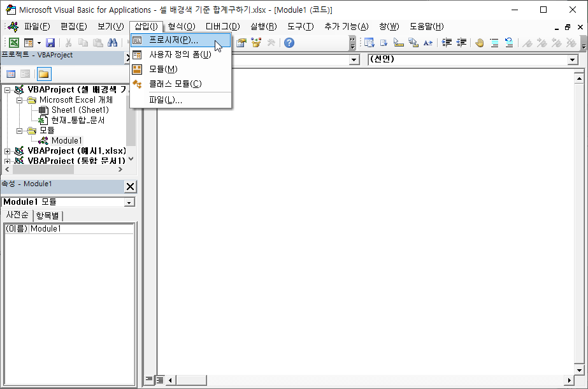Viewport: 588px width, 389px height.
Task: Select Sheet1 (Sheet1) in project tree
Action: pyautogui.click(x=80, y=110)
